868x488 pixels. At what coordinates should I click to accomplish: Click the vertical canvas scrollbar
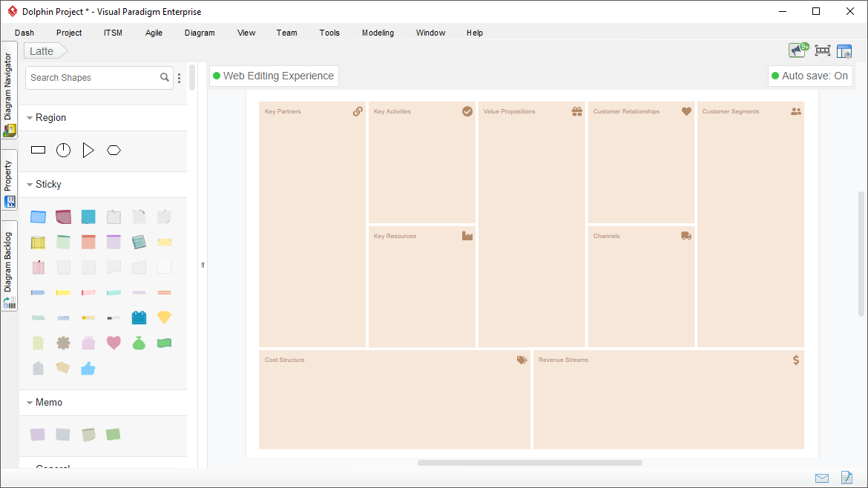[861, 254]
